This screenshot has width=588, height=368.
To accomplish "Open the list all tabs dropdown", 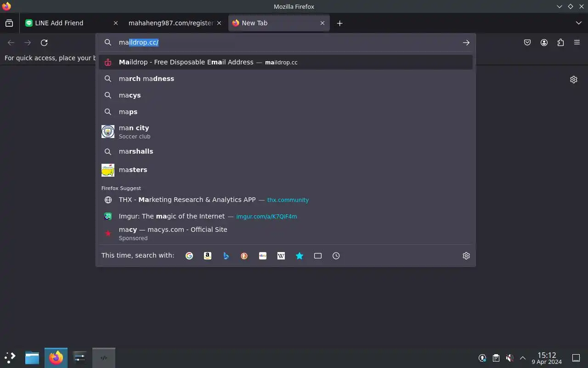I will coord(578,23).
